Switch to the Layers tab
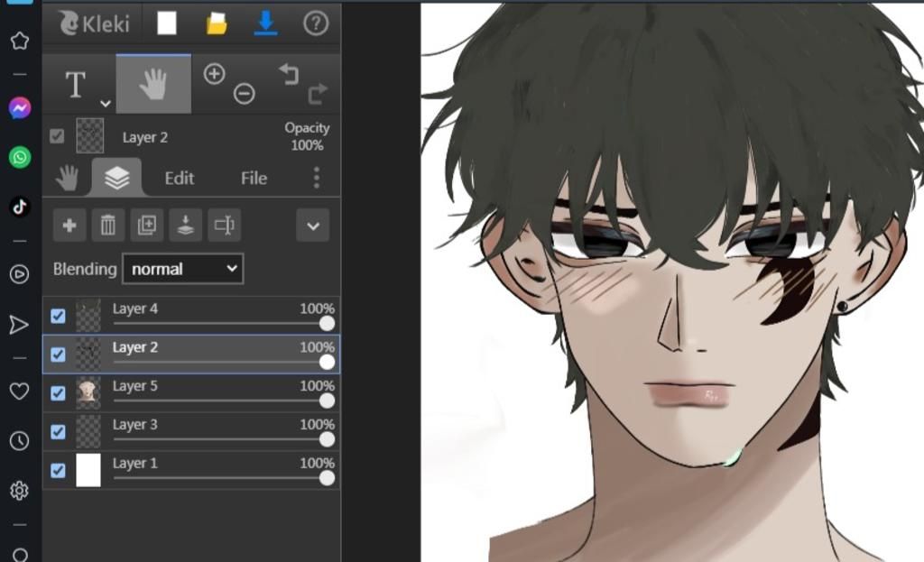 116,178
